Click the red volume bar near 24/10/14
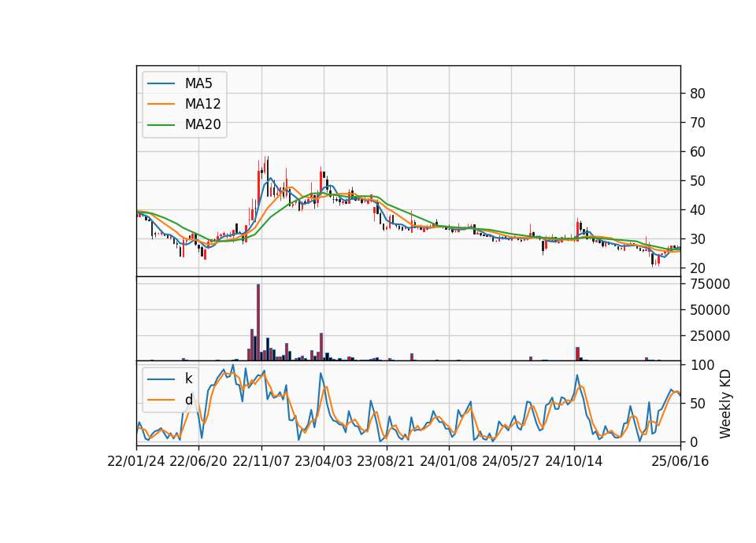Screen dimensions: 756x543 577,353
